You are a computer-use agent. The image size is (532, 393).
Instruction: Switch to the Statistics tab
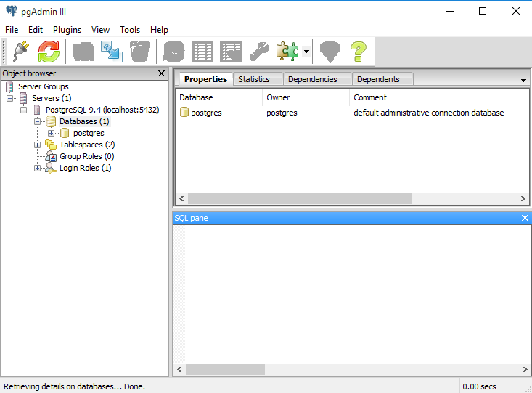coord(258,79)
